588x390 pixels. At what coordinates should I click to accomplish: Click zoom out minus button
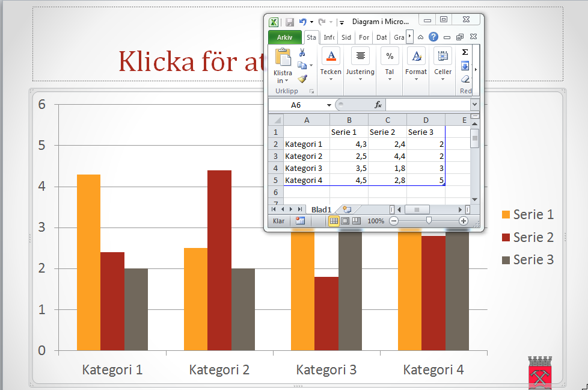(x=393, y=221)
